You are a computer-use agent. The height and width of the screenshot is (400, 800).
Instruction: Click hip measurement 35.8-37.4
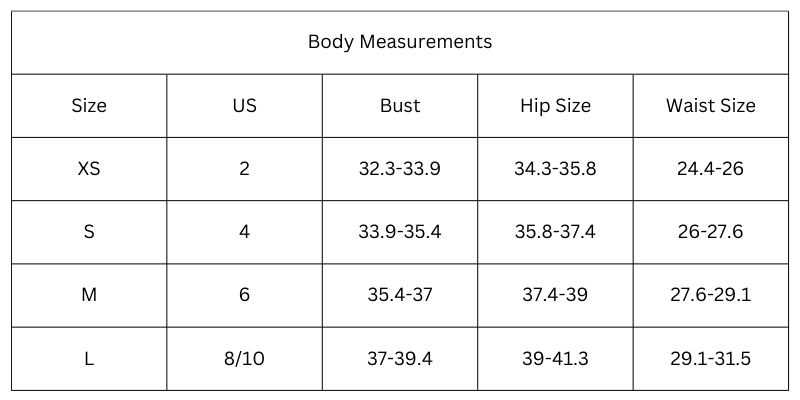tap(555, 232)
